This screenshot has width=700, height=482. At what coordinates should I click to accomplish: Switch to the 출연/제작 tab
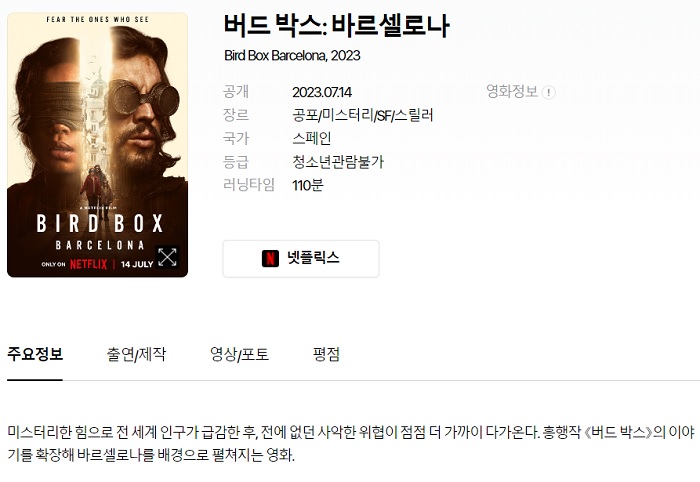click(x=136, y=354)
